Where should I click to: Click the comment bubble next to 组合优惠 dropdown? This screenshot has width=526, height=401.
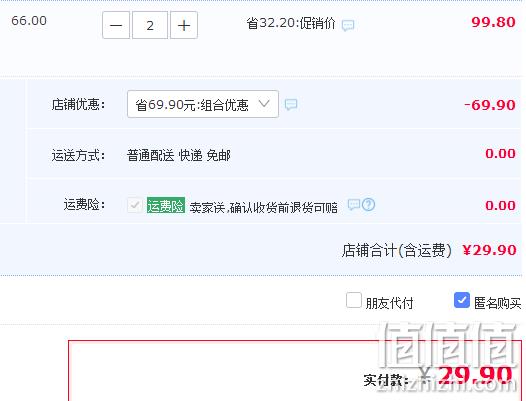click(291, 104)
